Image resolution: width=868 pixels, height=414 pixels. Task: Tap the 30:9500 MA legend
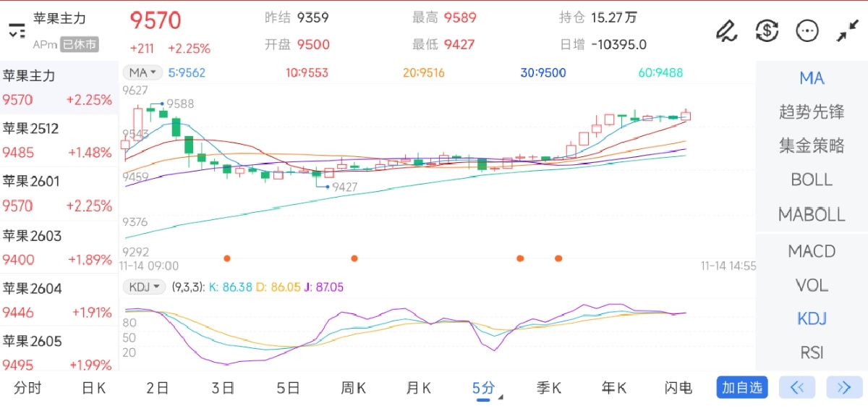pos(543,72)
